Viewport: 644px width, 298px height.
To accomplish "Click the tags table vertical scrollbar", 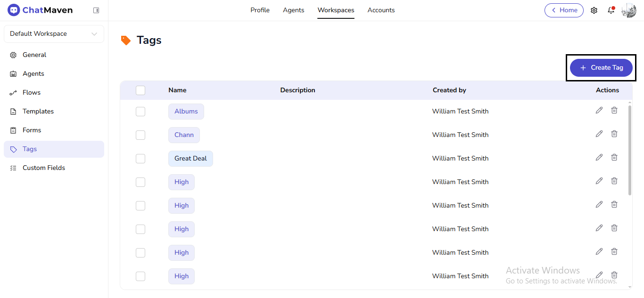I will (x=630, y=151).
